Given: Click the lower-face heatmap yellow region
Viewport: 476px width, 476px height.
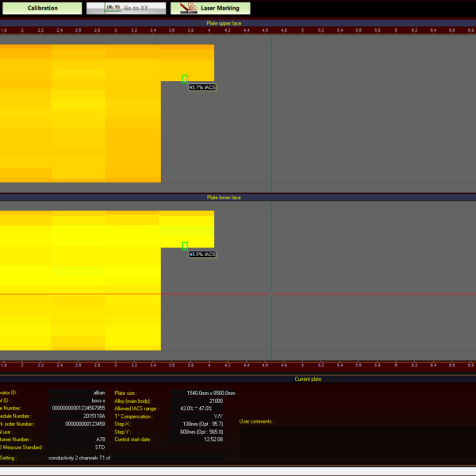Looking at the screenshot, I should [80, 281].
